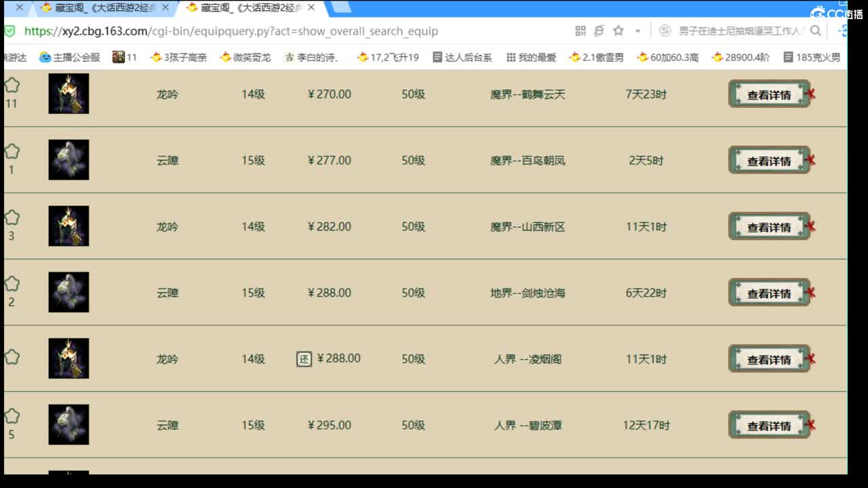Select the server name 魔界--百鸟朝凤
This screenshot has width=868, height=488.
(528, 161)
